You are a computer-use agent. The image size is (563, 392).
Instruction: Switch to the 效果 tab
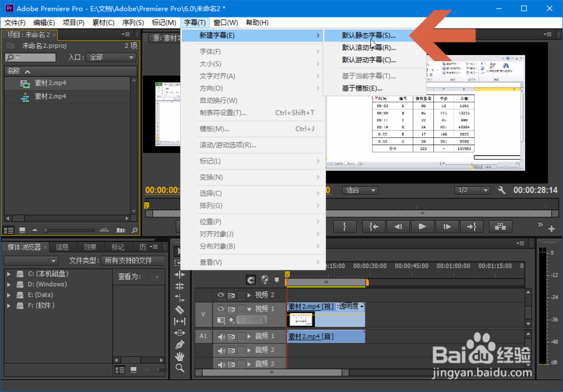(x=90, y=247)
